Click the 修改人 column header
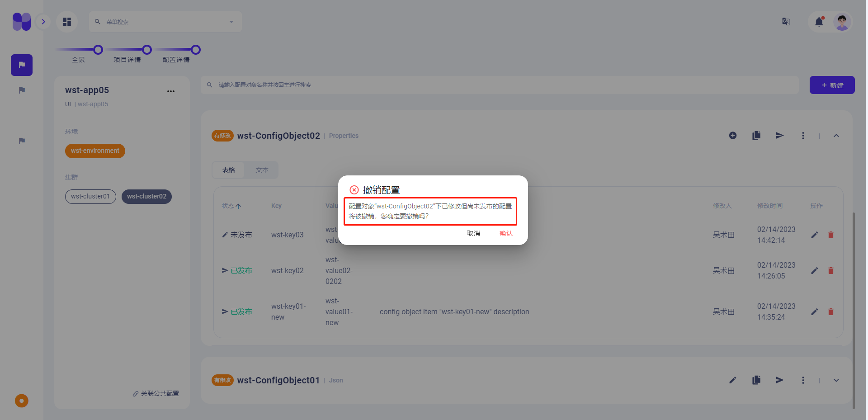This screenshot has width=868, height=420. coord(722,206)
